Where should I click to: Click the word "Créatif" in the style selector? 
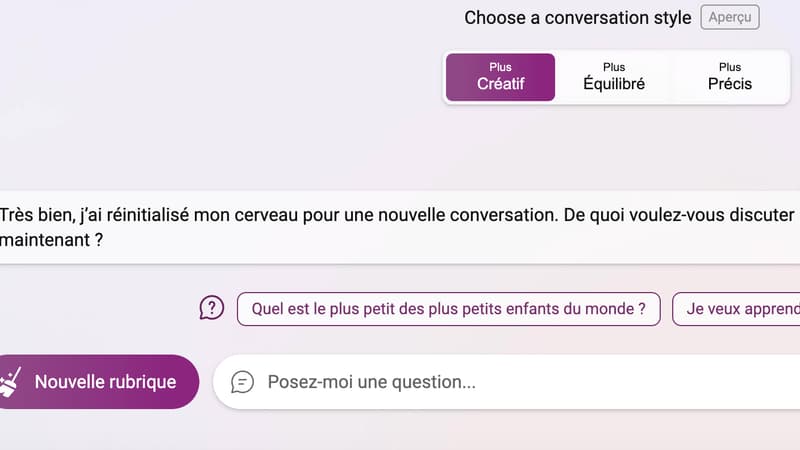pyautogui.click(x=500, y=84)
